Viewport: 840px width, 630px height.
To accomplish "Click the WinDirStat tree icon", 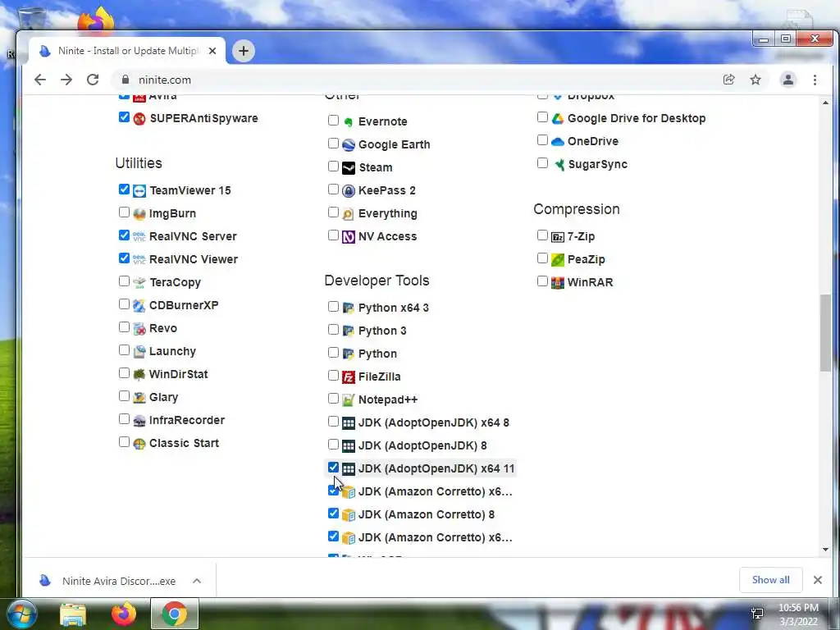I will [139, 374].
